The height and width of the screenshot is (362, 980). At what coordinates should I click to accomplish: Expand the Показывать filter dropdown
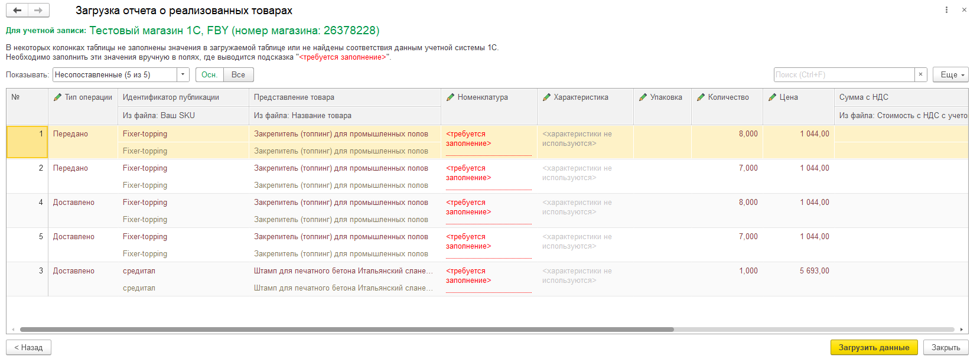point(183,74)
